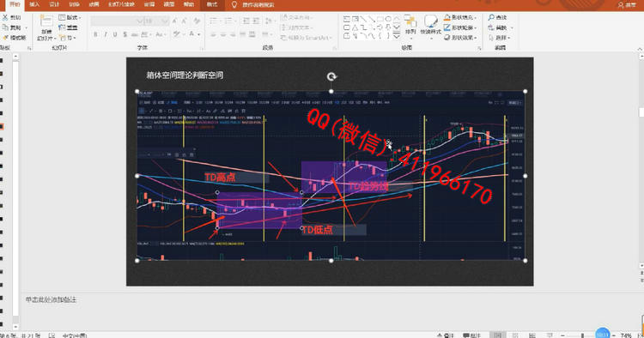
Task: Click the Cut icon in clipboard group
Action: coord(5,18)
